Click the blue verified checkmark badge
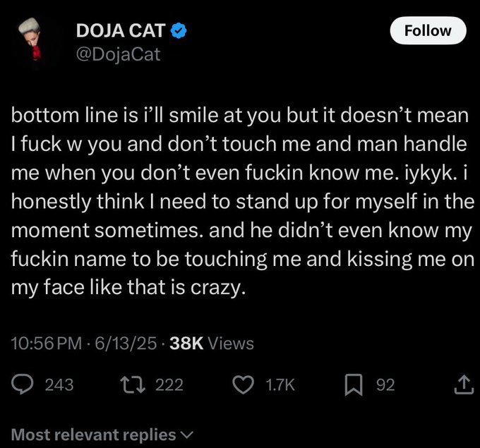Viewport: 480px width, 448px height. pos(181,30)
